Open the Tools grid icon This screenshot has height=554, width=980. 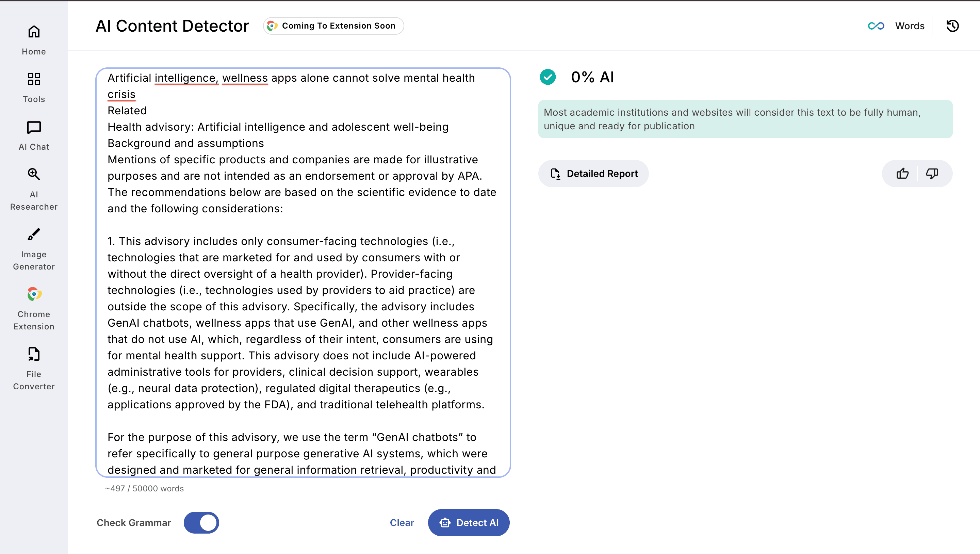pyautogui.click(x=34, y=79)
